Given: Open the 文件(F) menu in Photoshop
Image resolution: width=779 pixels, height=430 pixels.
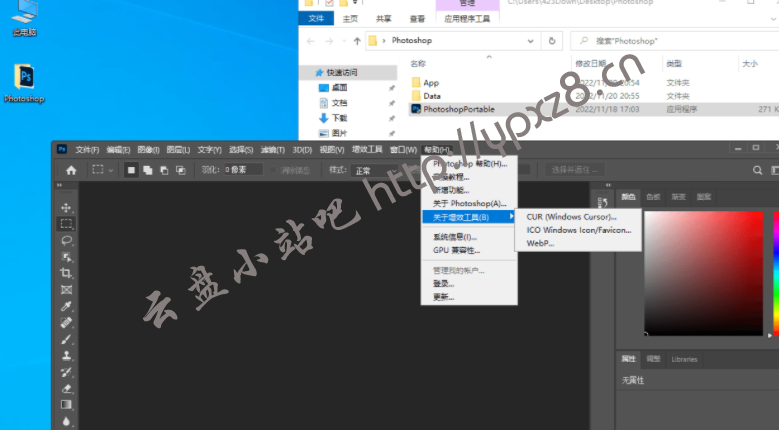Looking at the screenshot, I should 87,149.
